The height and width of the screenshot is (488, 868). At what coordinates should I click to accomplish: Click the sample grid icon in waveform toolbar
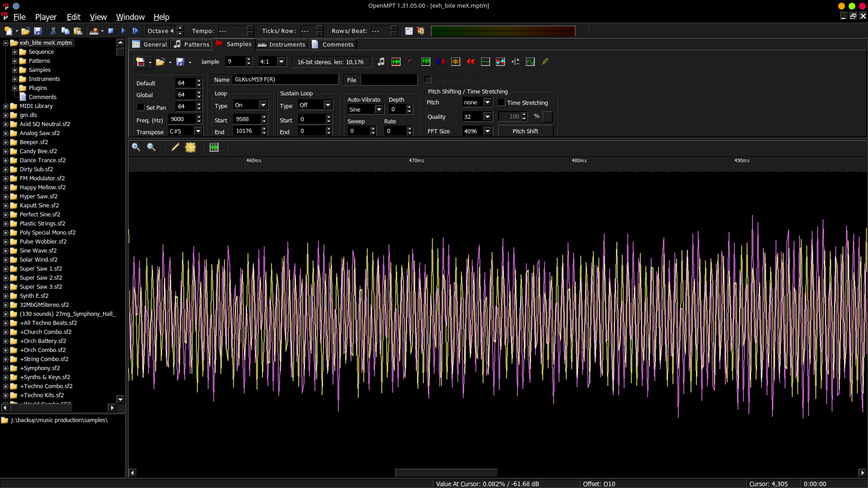[214, 147]
